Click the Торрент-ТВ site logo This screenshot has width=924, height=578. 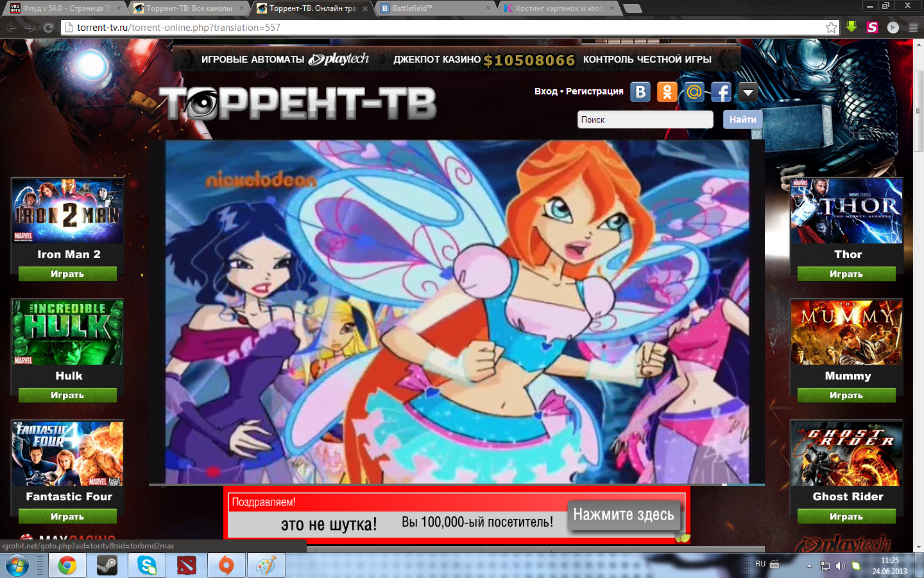coord(298,103)
